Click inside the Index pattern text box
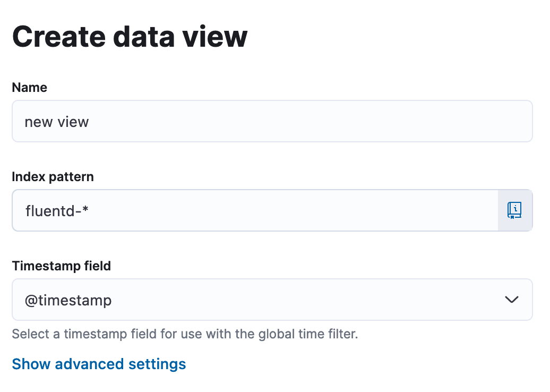The height and width of the screenshot is (392, 550). pos(255,210)
